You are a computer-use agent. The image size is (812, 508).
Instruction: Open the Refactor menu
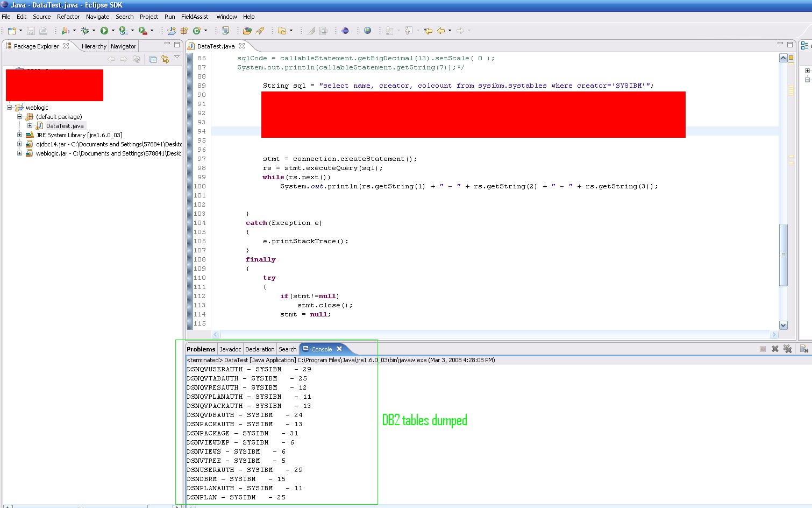click(68, 17)
